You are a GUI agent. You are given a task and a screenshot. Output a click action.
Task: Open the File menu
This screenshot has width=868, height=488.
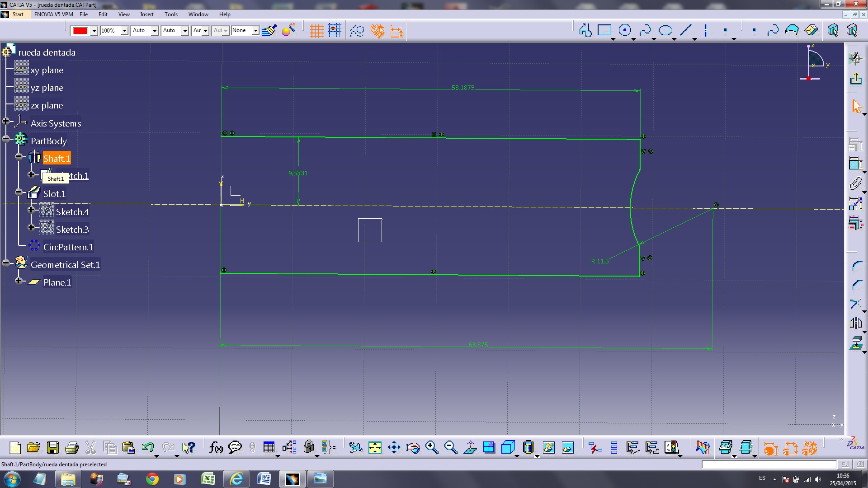click(x=84, y=14)
